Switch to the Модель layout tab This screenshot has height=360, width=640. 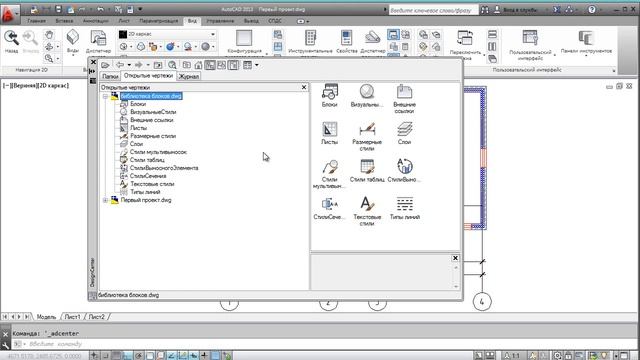click(x=46, y=317)
